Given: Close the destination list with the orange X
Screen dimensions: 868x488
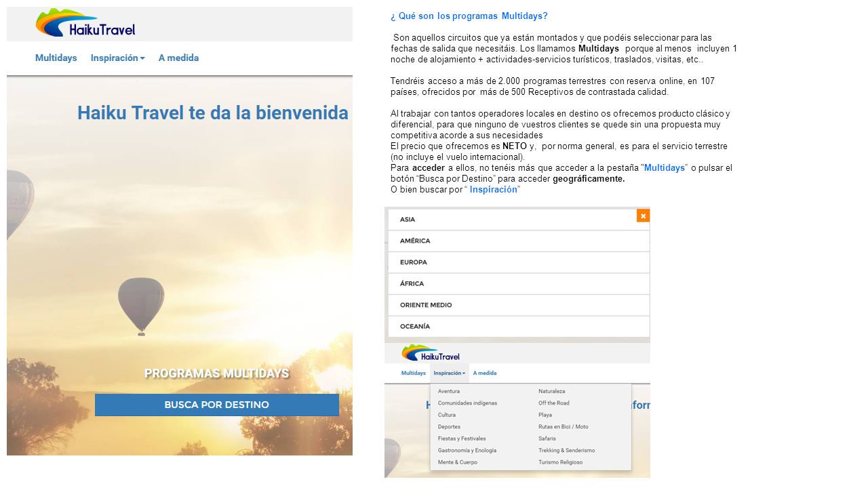Looking at the screenshot, I should coord(643,216).
